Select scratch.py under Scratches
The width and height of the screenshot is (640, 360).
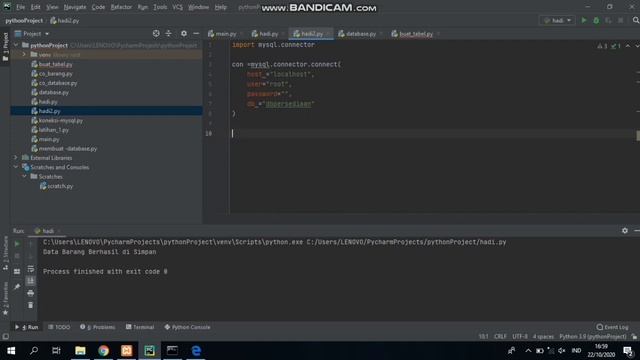pos(60,186)
